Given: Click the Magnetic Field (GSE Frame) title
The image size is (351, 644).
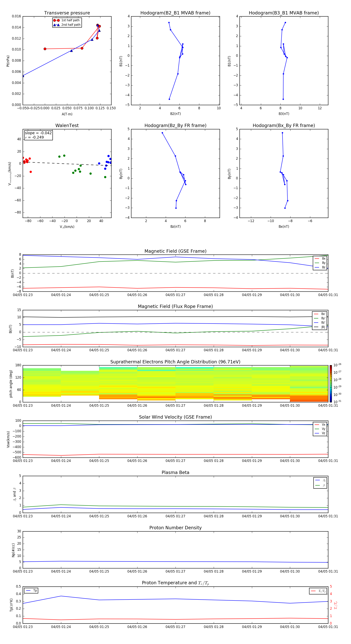Looking at the screenshot, I should click(x=175, y=251).
